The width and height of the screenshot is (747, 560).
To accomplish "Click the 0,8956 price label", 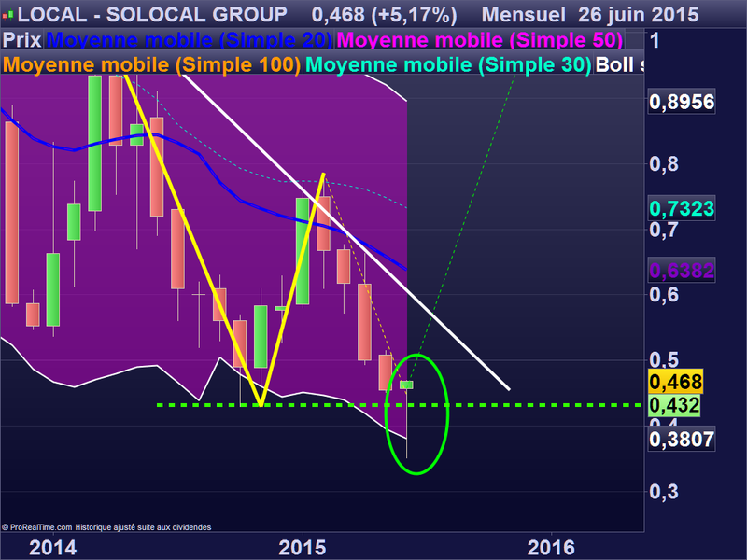I will coord(682,102).
